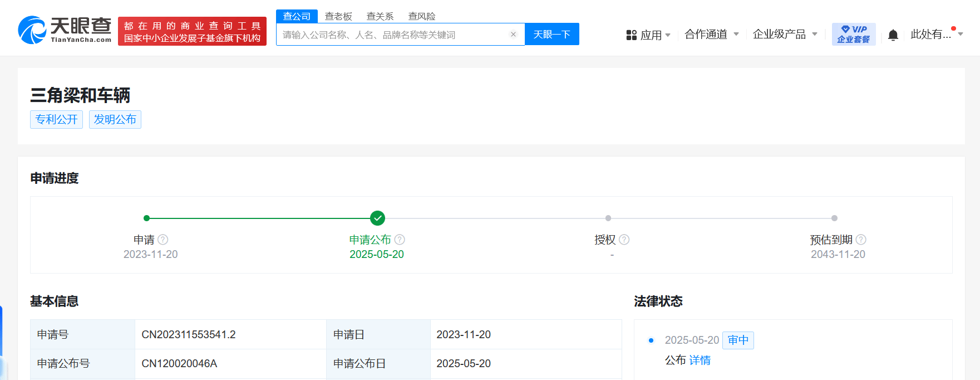Select the 查公司 search tab
This screenshot has width=980, height=380.
(297, 16)
